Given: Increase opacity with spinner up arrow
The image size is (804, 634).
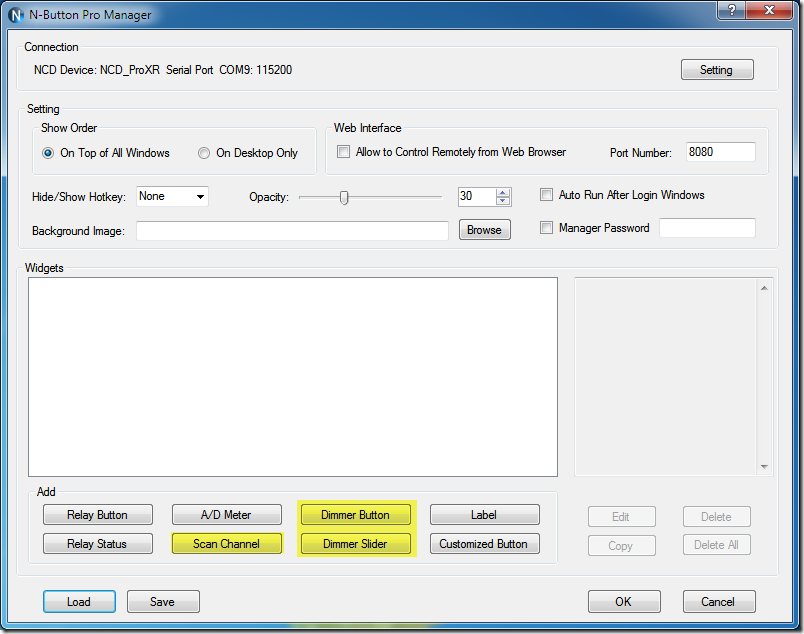Looking at the screenshot, I should tap(503, 192).
